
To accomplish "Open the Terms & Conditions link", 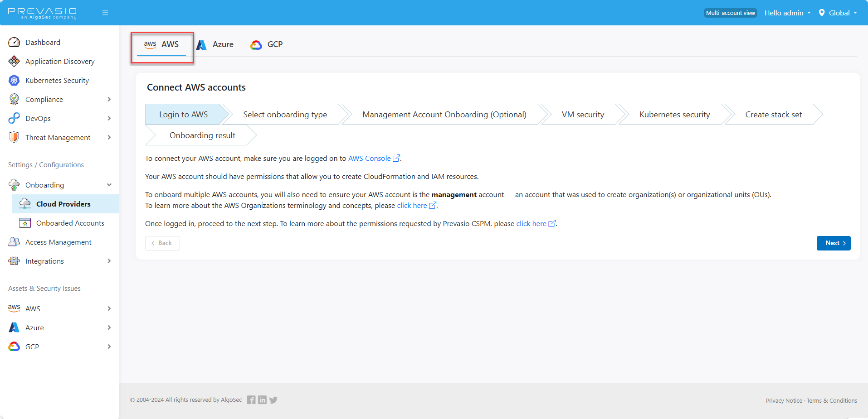I will 832,400.
